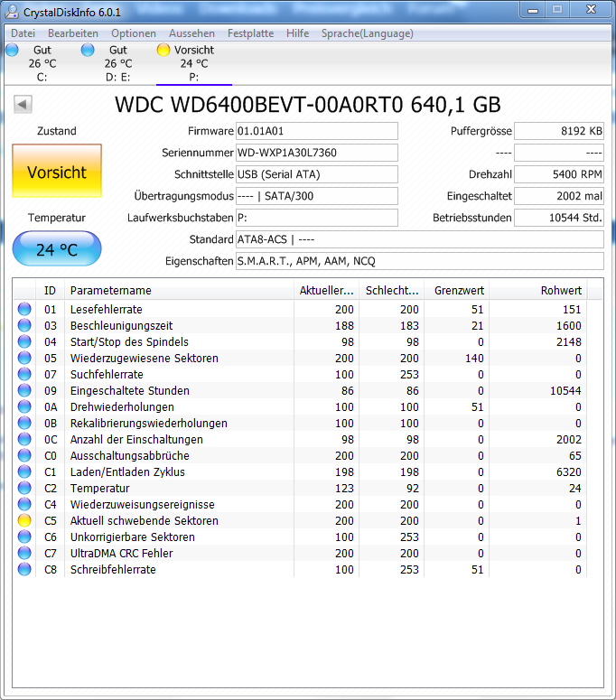Click the CrystalDiskInfo title bar app icon

coord(12,12)
